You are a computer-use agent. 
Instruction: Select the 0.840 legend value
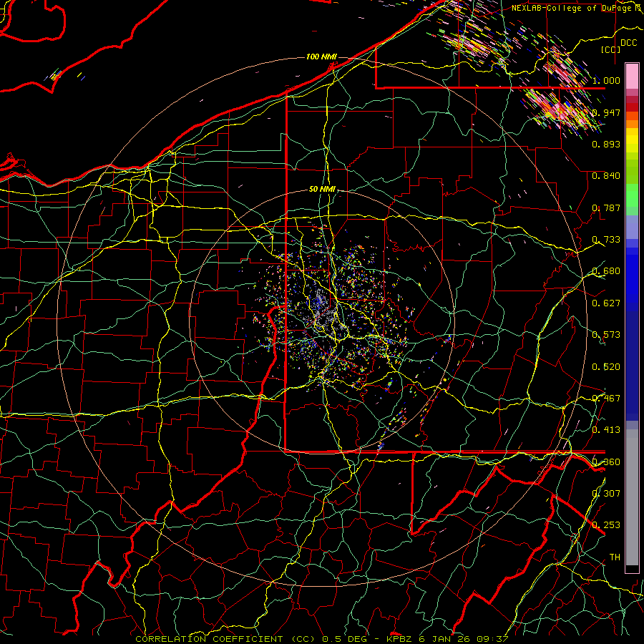tap(606, 176)
